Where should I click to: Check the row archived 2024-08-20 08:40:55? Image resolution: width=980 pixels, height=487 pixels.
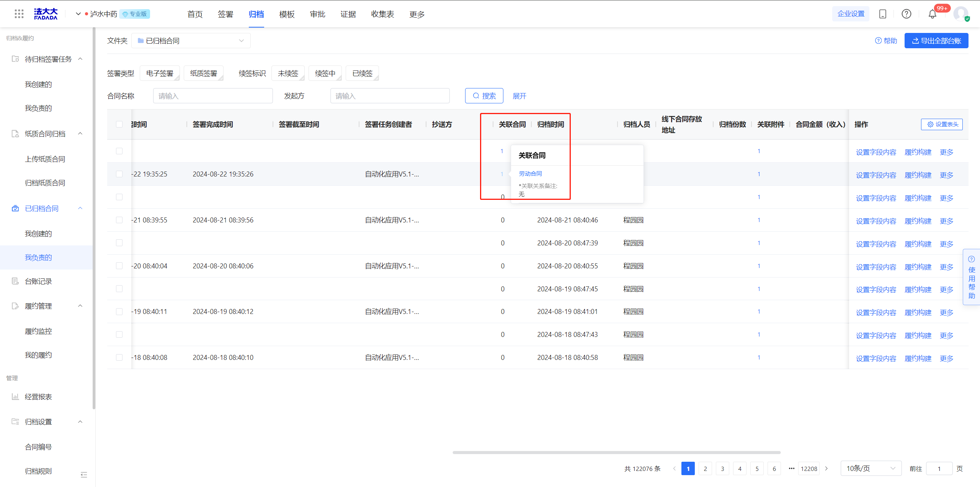click(x=119, y=266)
